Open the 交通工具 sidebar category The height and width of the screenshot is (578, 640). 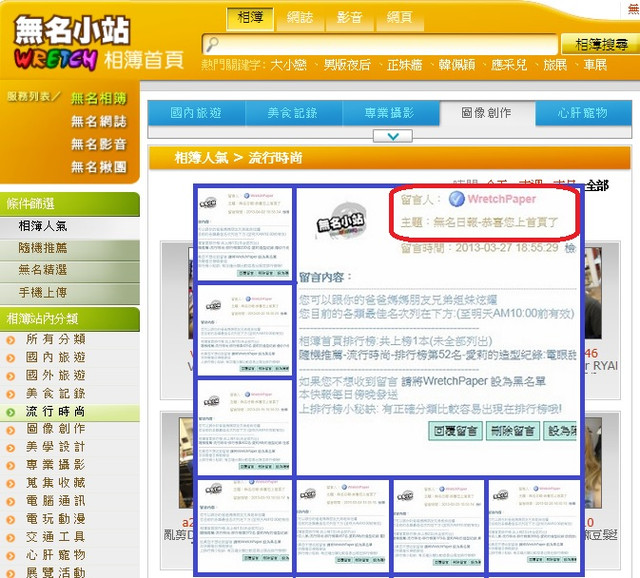click(x=56, y=536)
